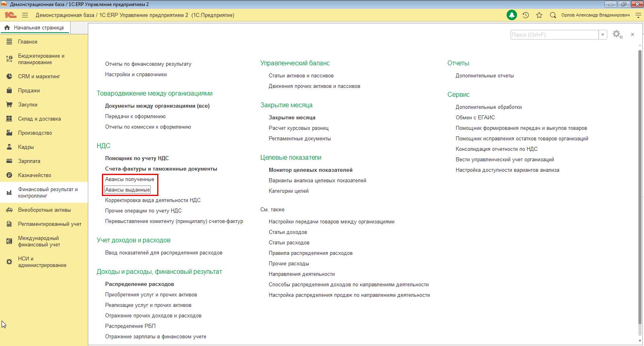The height and width of the screenshot is (346, 644).
Task: Clear the search field with x button
Action: [x=603, y=35]
